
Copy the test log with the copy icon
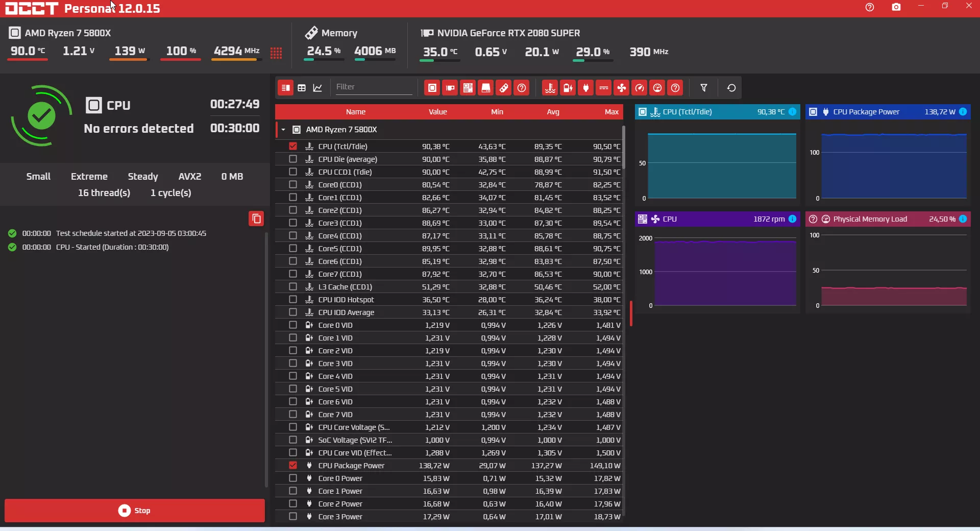coord(256,219)
